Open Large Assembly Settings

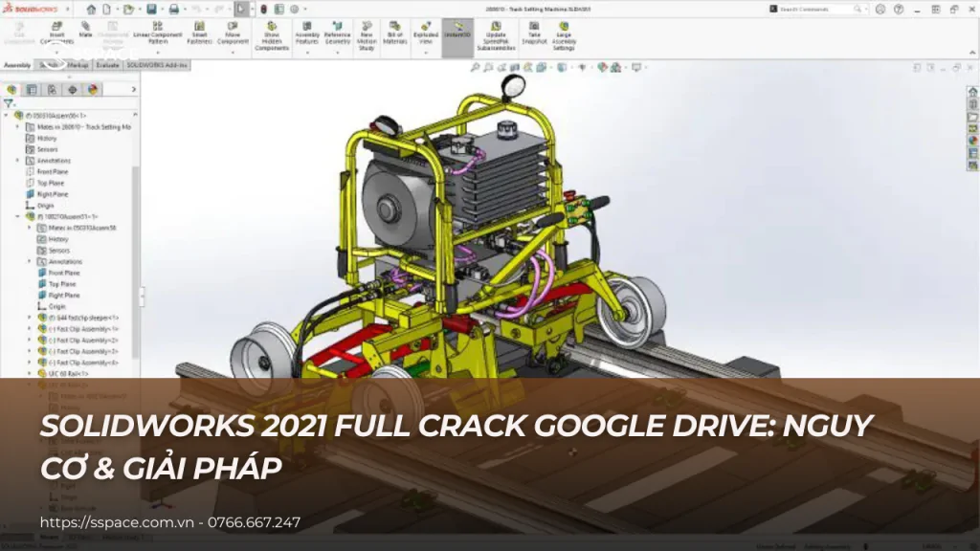(564, 35)
